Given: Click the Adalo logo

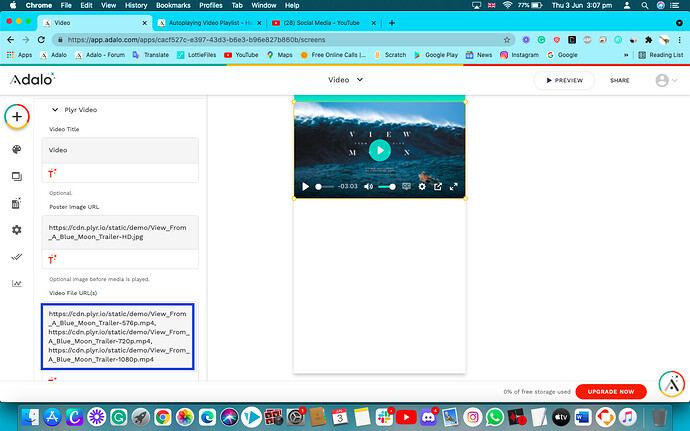Looking at the screenshot, I should [x=33, y=79].
